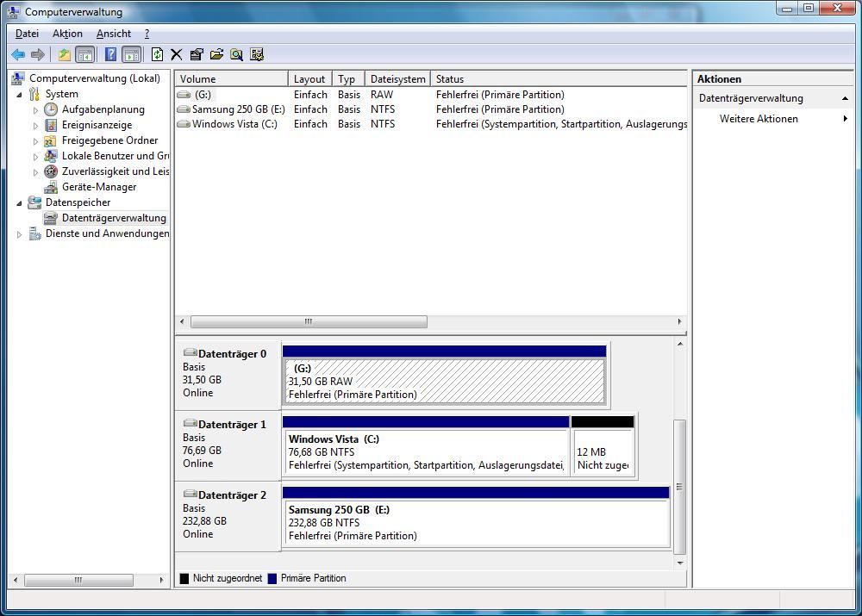The image size is (862, 616).
Task: Click the Up one level folder icon
Action: coord(65,54)
